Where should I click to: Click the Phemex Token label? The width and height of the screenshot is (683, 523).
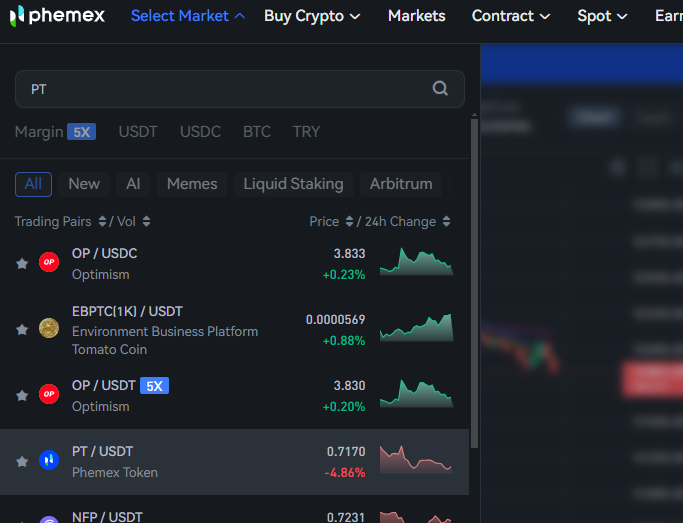pos(115,472)
